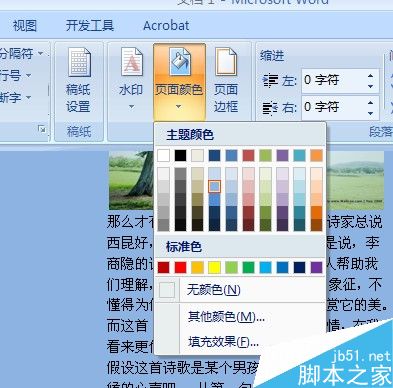This screenshot has height=388, width=393.
Task: Expand the 行号 dropdown
Action: 29,75
